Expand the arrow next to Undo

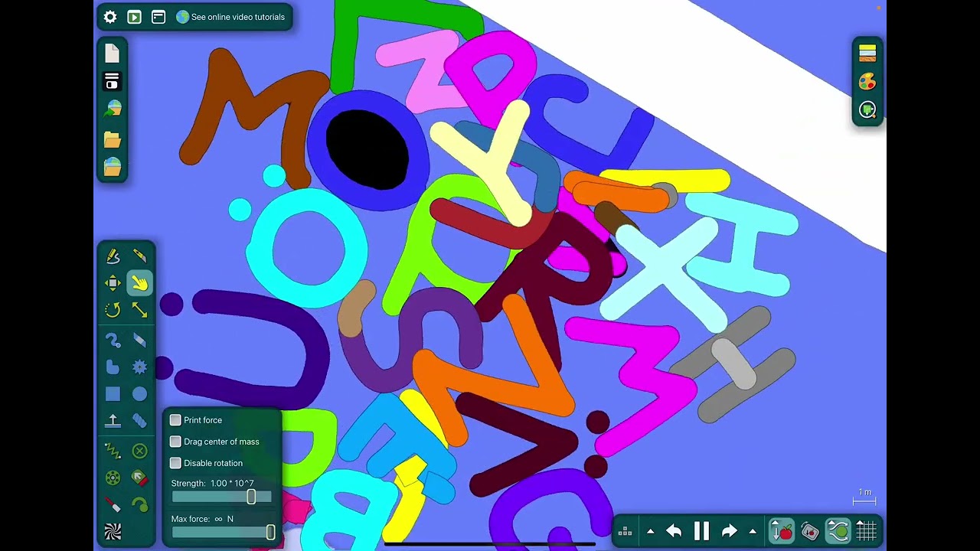(x=650, y=531)
